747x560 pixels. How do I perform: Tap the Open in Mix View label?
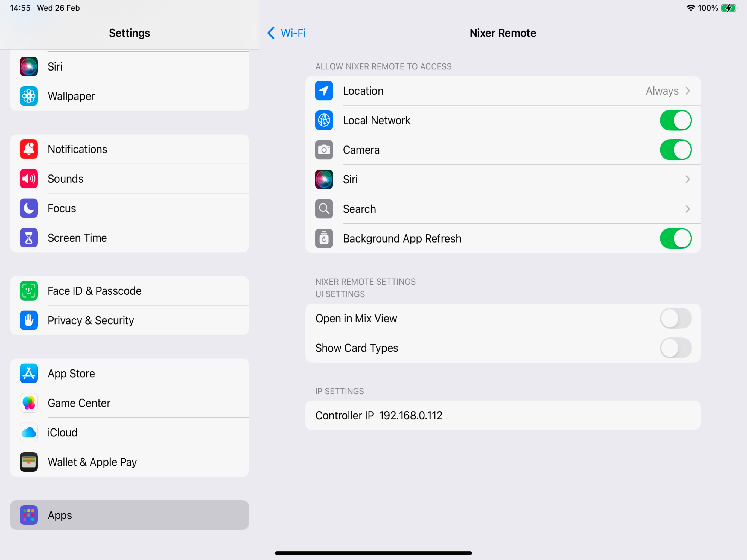[356, 319]
